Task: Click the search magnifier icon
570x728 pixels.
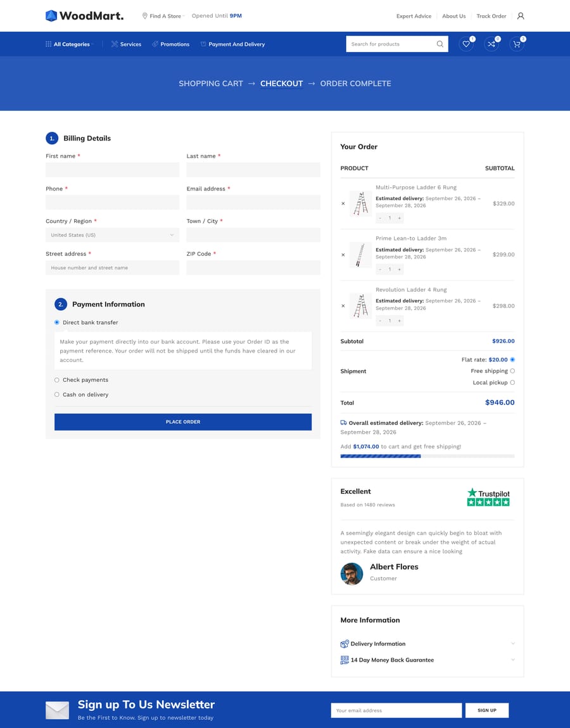Action: pos(440,44)
